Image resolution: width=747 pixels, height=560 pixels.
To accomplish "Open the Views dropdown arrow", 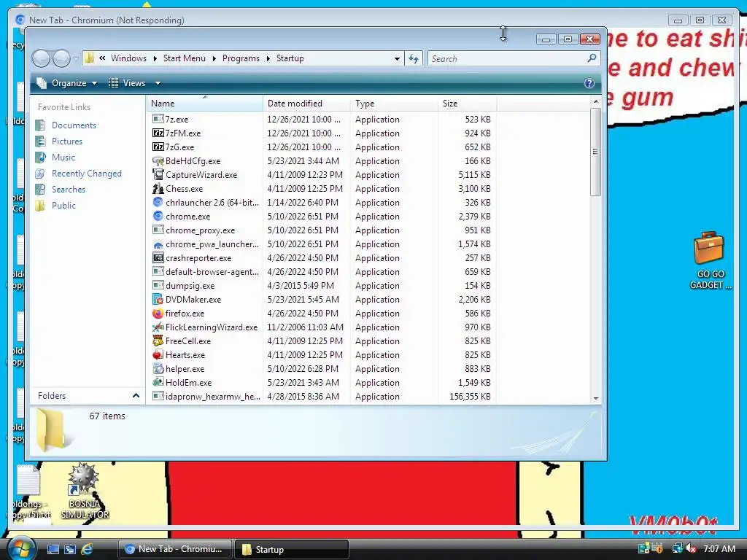I will pos(158,83).
